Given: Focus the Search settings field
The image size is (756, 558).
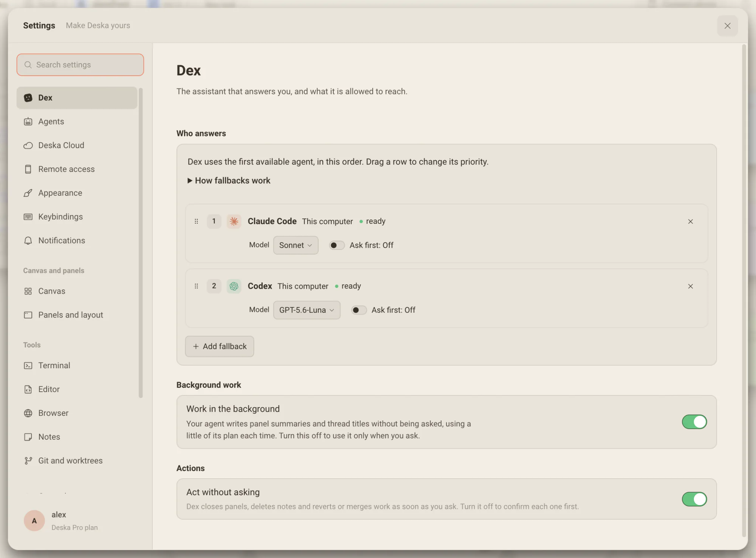Looking at the screenshot, I should point(80,65).
